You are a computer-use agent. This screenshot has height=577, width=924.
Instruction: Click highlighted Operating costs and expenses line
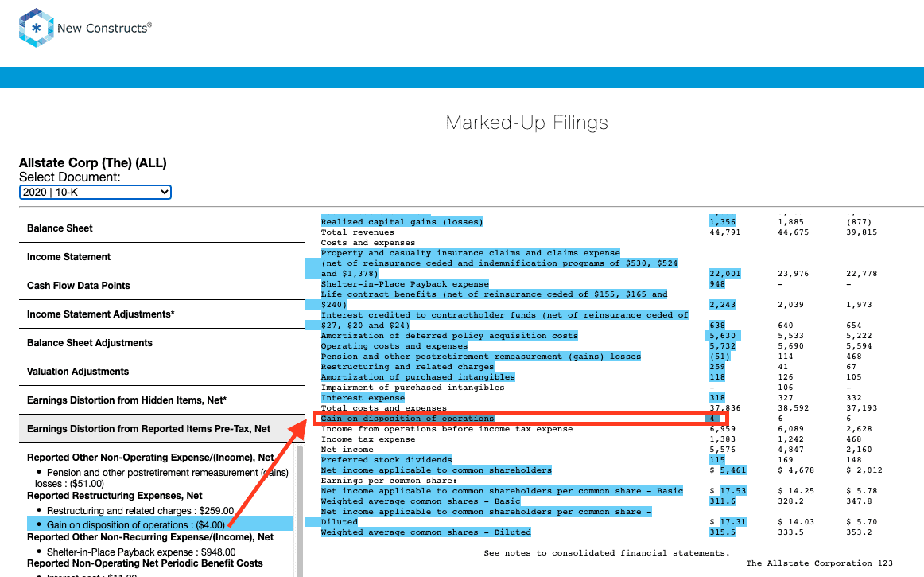394,346
